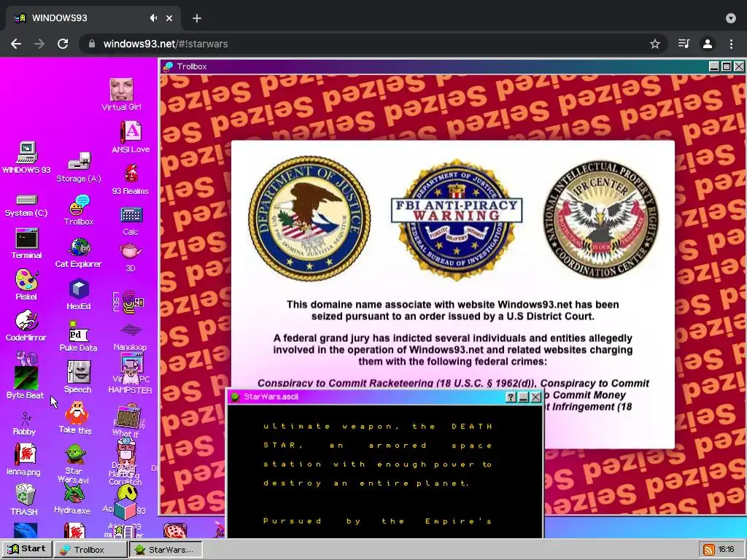747x560 pixels.
Task: Mute the WINDOWS93 tab audio
Action: [153, 18]
